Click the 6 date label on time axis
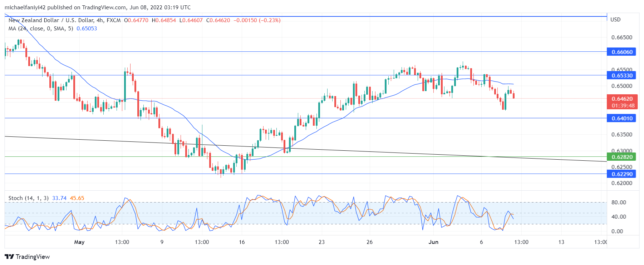 [x=481, y=242]
